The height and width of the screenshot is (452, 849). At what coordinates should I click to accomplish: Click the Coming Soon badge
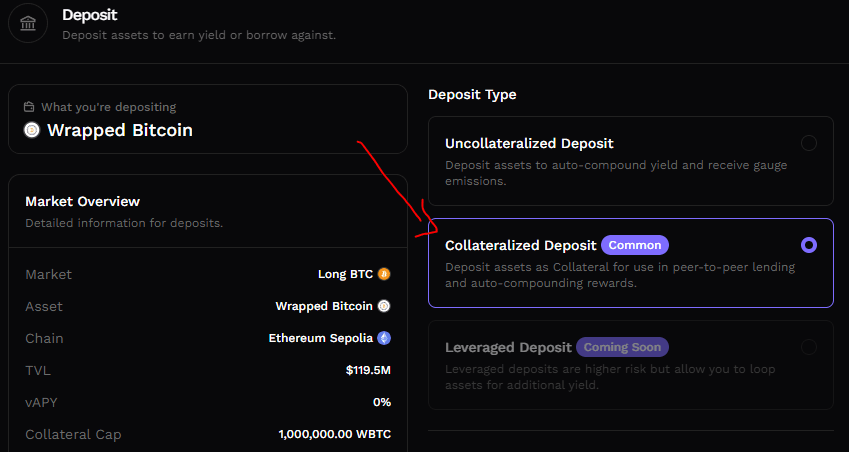(622, 347)
